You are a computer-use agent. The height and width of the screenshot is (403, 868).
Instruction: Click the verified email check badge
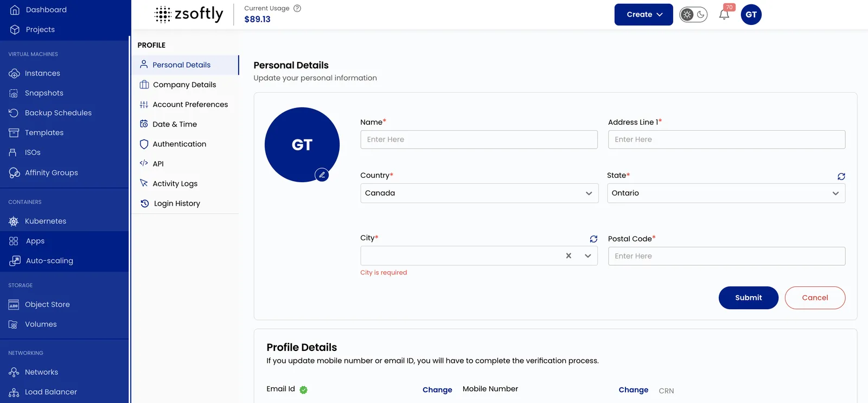303,390
